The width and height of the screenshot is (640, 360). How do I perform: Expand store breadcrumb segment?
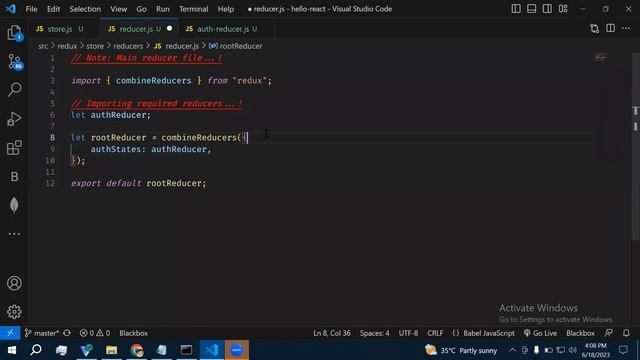(95, 46)
